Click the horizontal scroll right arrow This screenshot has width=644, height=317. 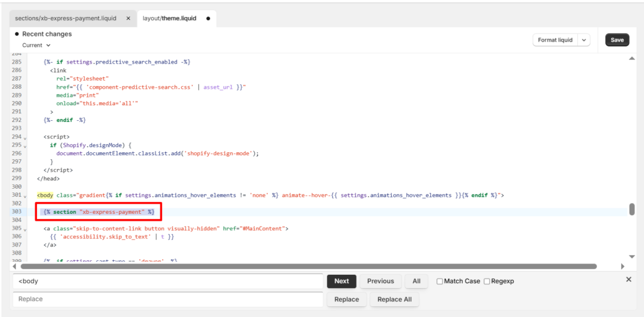[x=623, y=266]
